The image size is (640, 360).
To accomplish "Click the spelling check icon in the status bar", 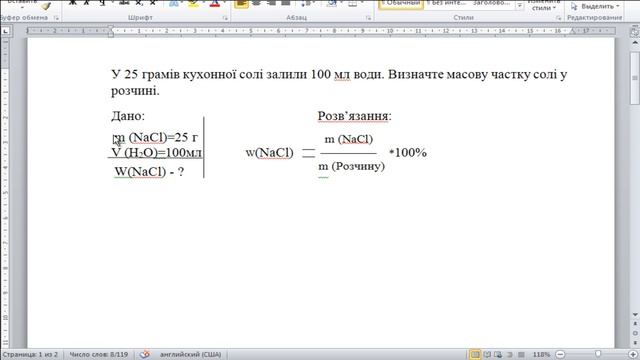I will point(144,354).
